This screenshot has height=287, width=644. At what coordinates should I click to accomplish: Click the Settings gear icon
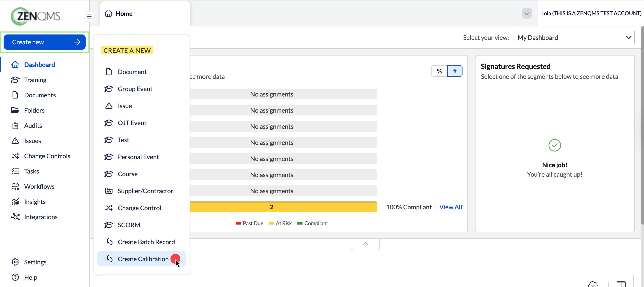[x=15, y=262]
